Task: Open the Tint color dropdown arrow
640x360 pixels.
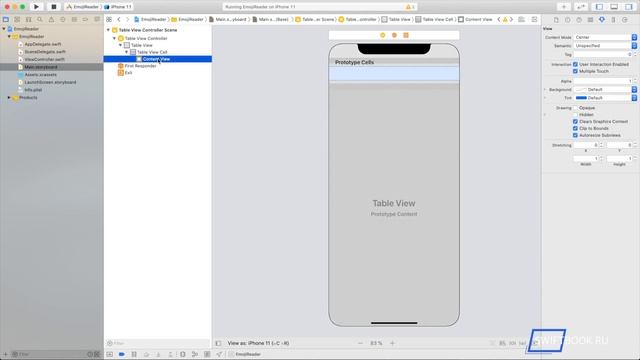Action: coord(634,98)
